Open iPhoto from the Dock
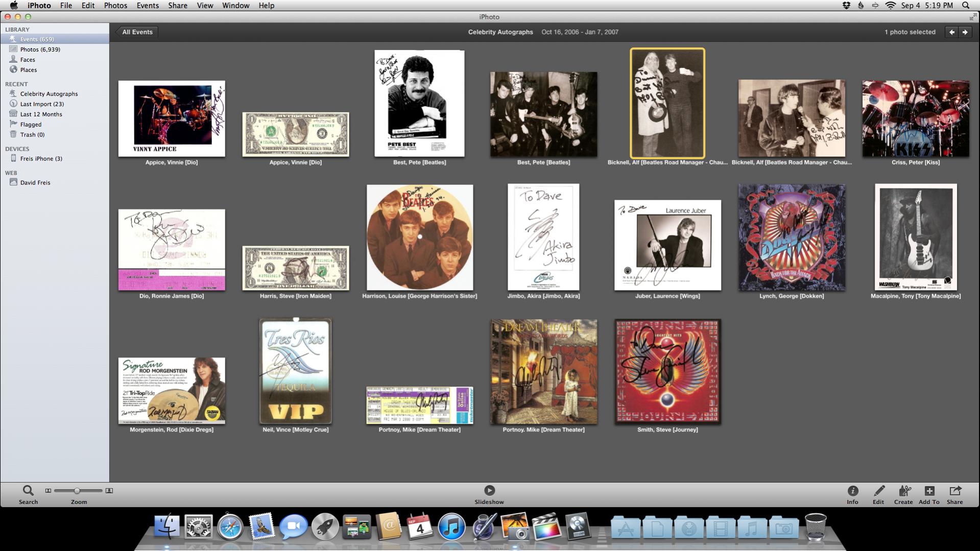The image size is (980, 551). click(514, 526)
